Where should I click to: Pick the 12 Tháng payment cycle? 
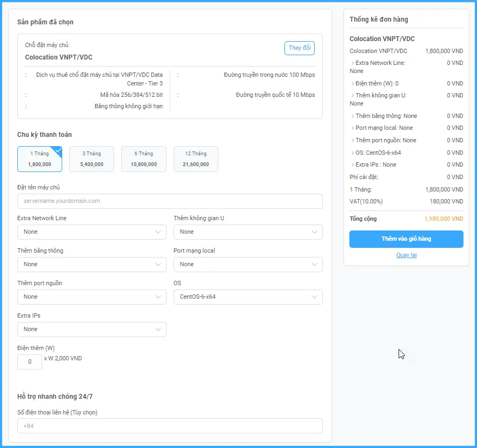point(195,159)
